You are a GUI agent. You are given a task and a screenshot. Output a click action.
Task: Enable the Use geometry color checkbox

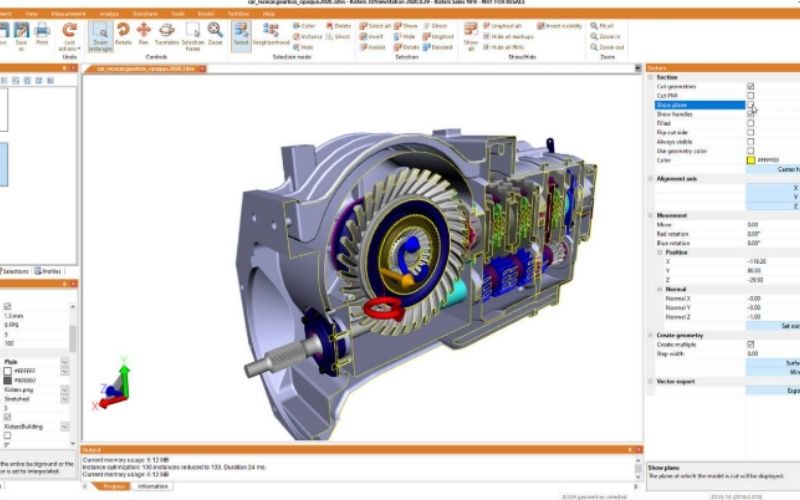click(751, 151)
